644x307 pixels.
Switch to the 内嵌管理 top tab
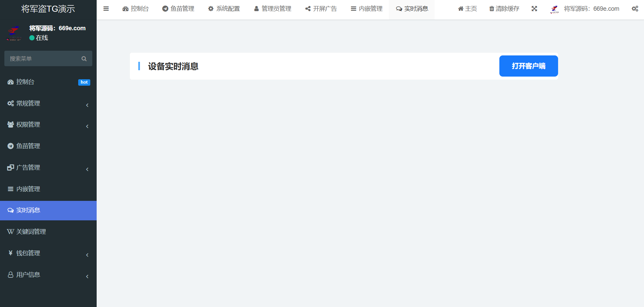[366, 9]
